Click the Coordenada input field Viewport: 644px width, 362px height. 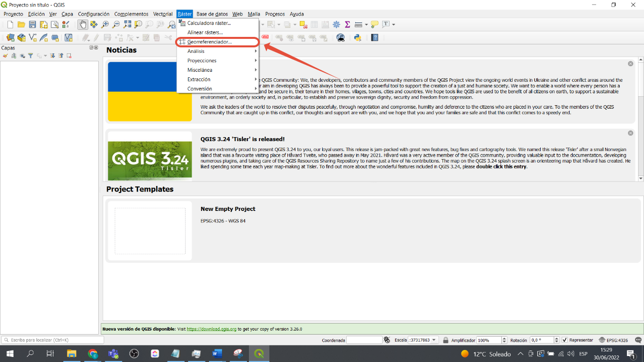[x=364, y=340]
